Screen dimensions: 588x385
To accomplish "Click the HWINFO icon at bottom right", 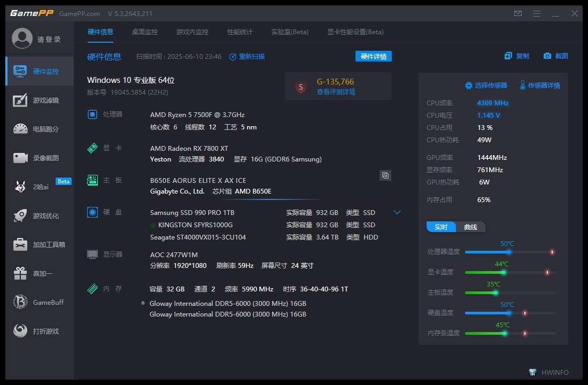I will coord(532,372).
